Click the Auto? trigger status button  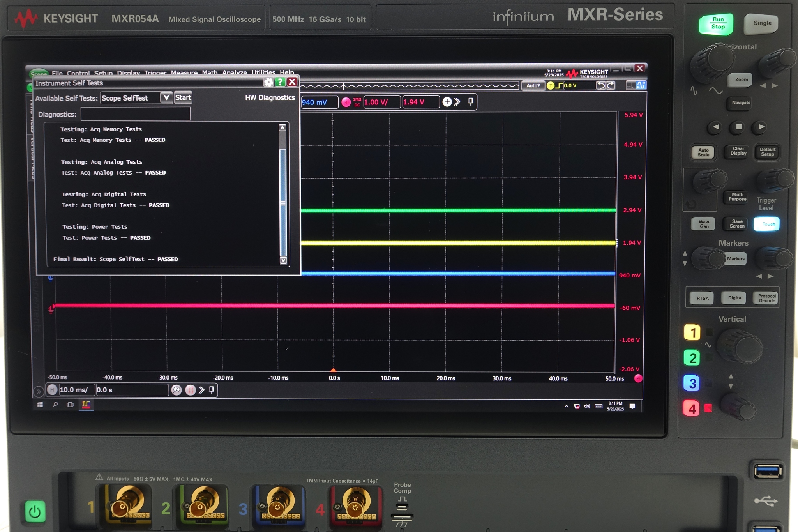533,86
